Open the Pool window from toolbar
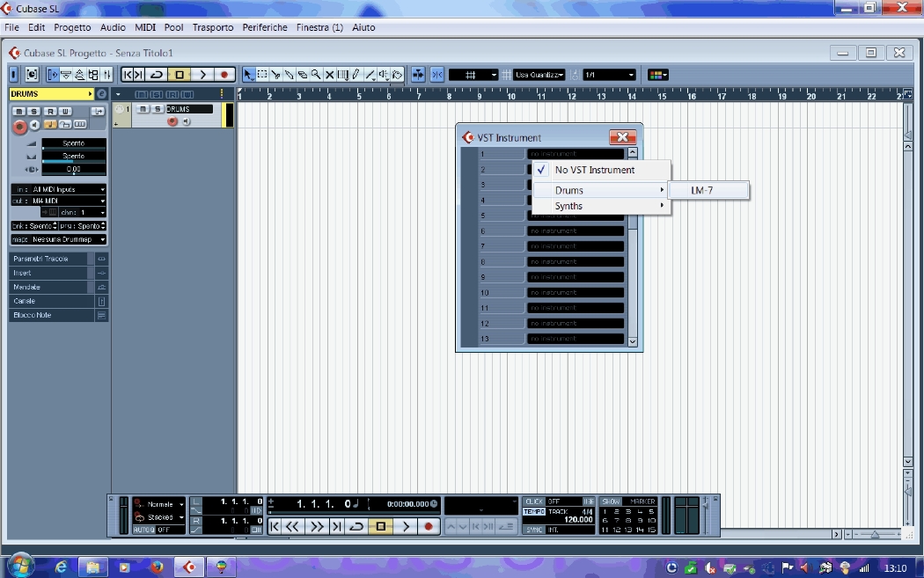 (x=93, y=75)
